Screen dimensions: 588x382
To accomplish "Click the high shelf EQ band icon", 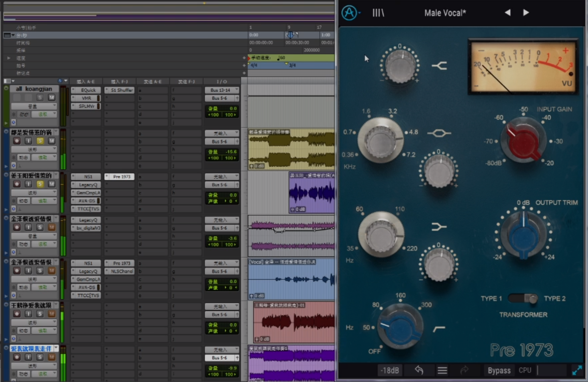I will click(439, 66).
